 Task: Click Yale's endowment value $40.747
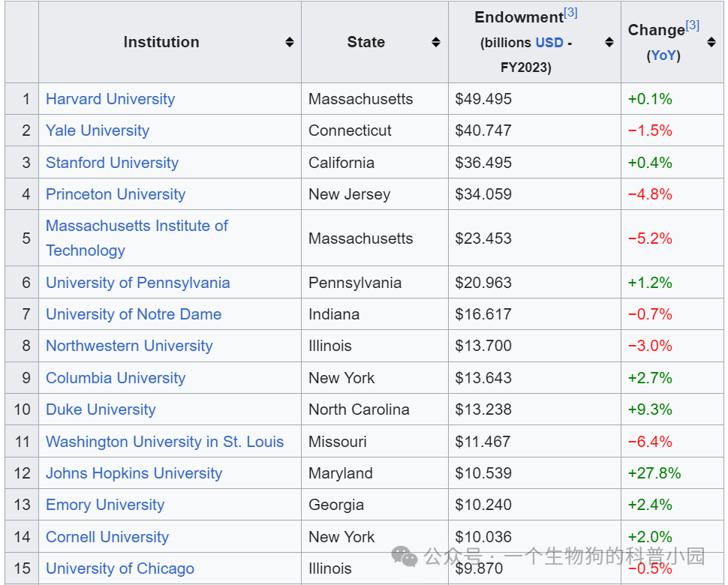pos(483,130)
